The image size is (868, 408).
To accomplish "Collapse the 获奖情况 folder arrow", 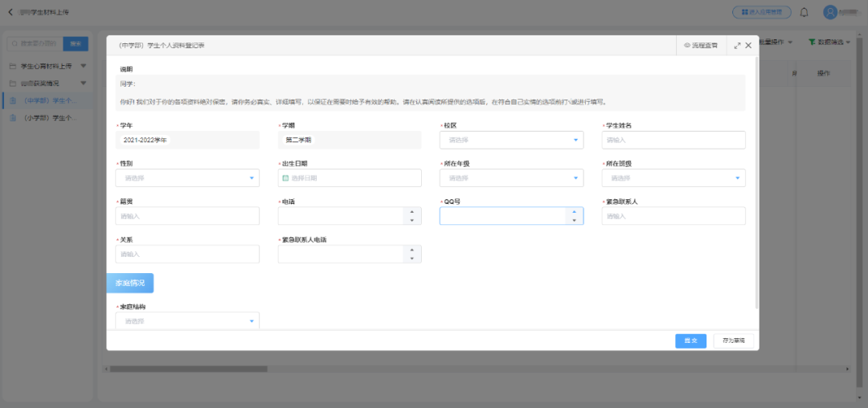I will 84,84.
